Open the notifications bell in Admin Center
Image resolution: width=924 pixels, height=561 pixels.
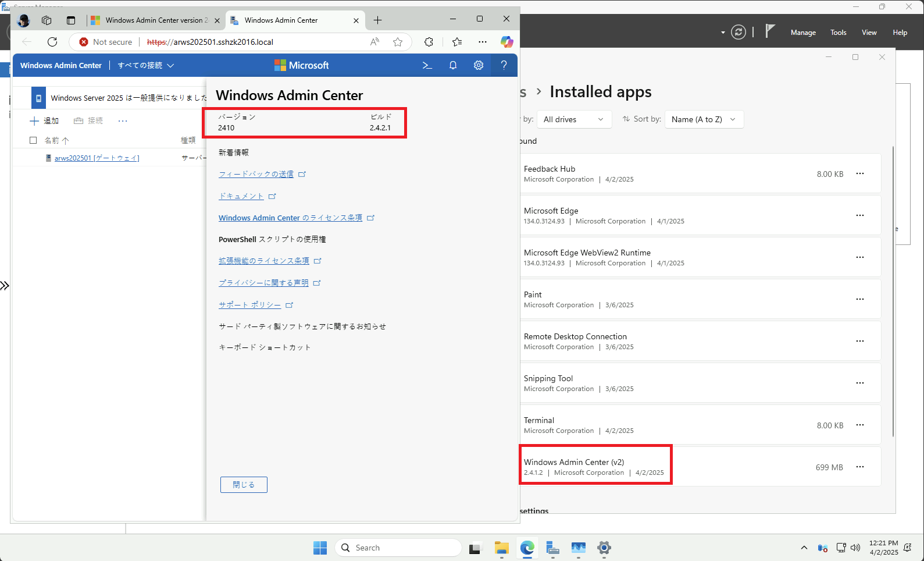click(453, 65)
